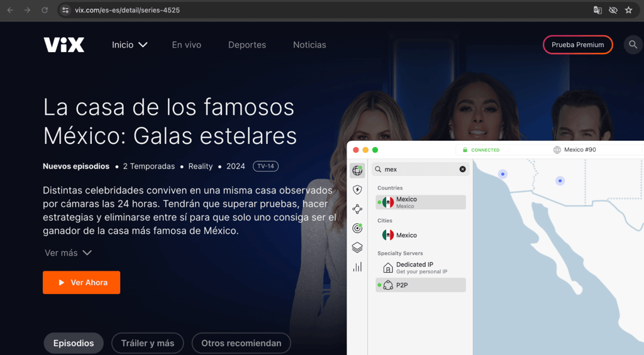This screenshot has width=644, height=355.
Task: Select left server dot on VPN map
Action: click(502, 174)
